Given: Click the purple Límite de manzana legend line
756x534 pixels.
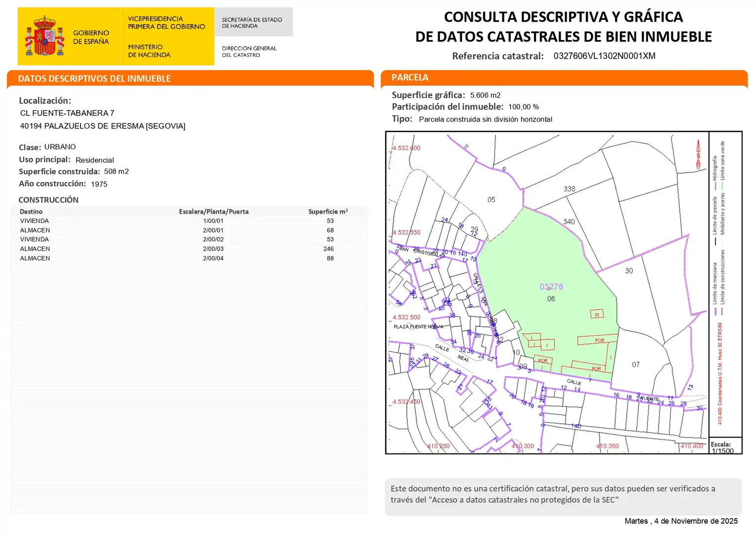Looking at the screenshot, I should coord(715,311).
